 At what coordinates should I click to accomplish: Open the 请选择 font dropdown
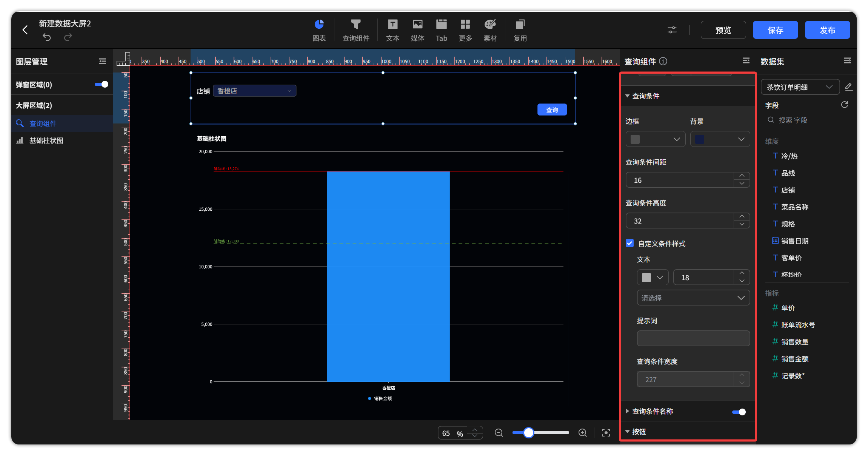pos(693,298)
